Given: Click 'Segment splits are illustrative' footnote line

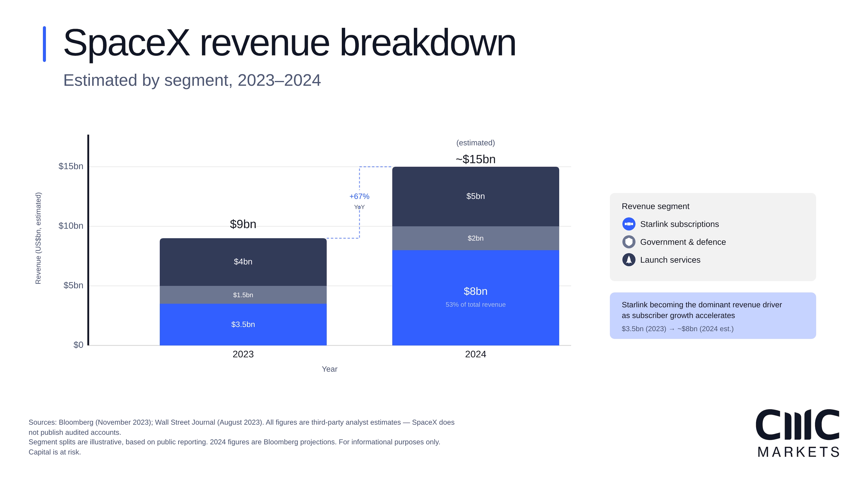Looking at the screenshot, I should click(x=234, y=442).
